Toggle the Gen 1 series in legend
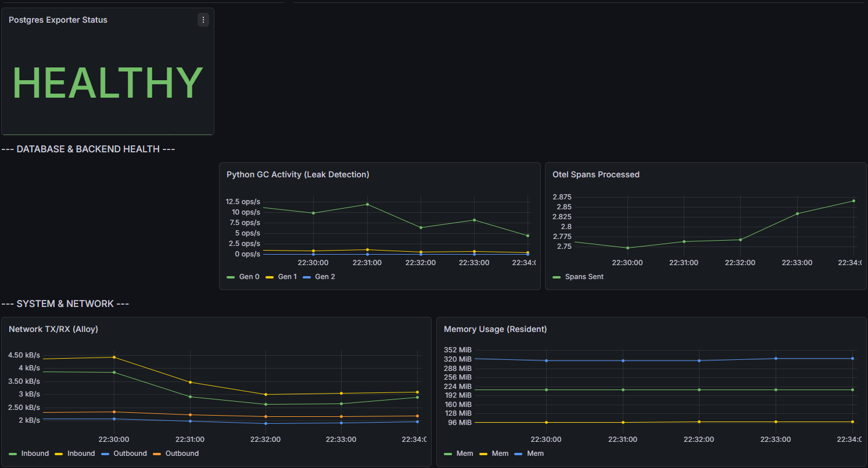Viewport: 868px width, 468px height. (x=288, y=277)
